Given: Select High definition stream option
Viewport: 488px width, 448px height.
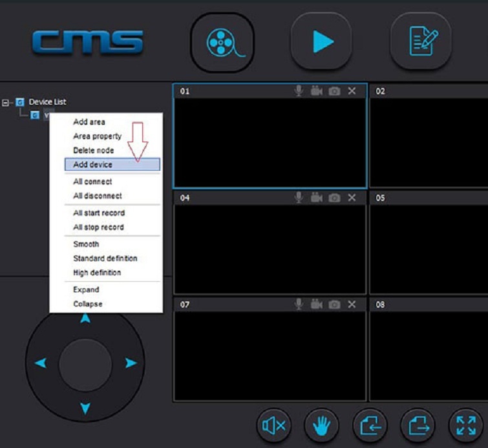Looking at the screenshot, I should point(97,273).
